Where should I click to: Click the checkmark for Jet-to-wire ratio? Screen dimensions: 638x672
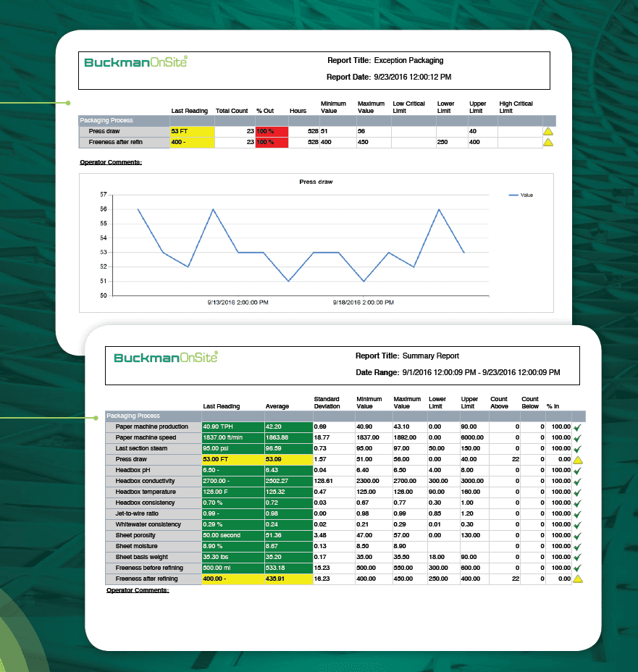[578, 514]
